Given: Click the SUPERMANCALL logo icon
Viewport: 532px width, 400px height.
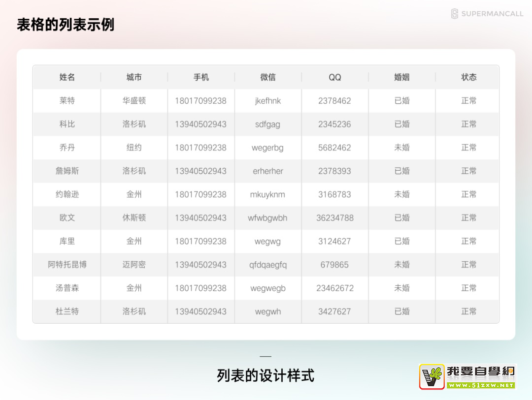Looking at the screenshot, I should click(x=455, y=14).
